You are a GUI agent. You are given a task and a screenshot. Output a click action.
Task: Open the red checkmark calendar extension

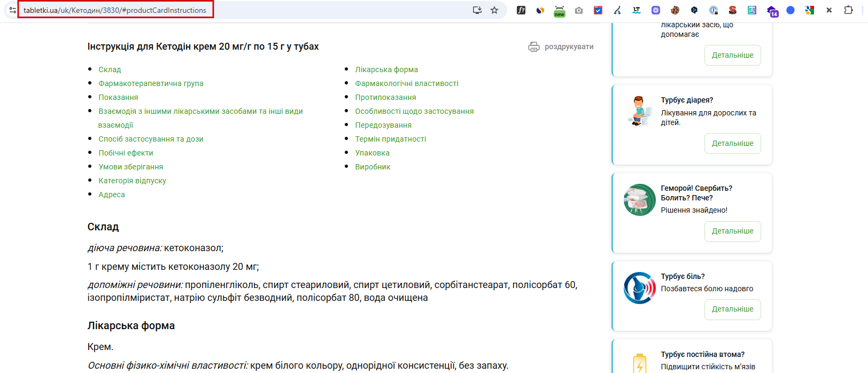[598, 10]
